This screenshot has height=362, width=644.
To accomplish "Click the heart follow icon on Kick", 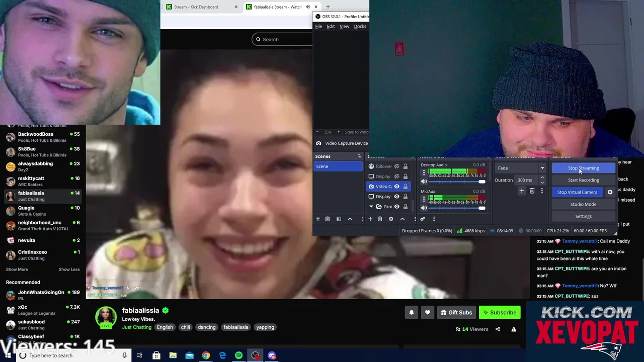I will click(428, 313).
